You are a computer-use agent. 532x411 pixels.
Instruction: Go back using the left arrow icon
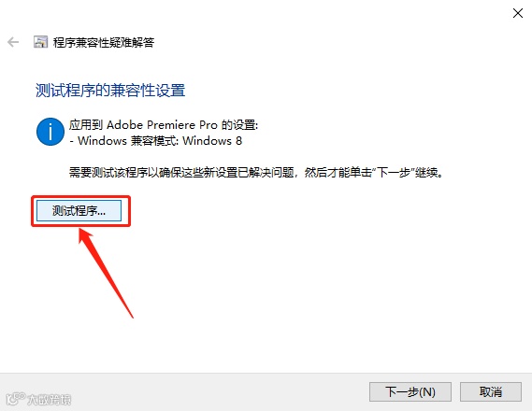(13, 42)
